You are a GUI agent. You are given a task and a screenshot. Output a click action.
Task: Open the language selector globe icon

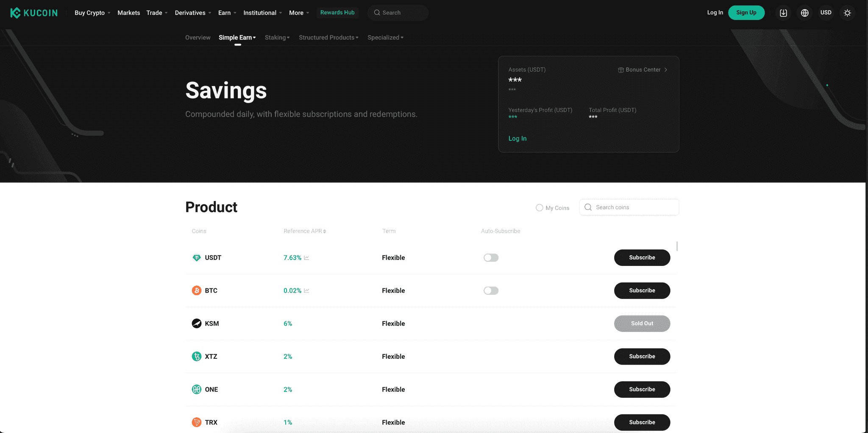[x=804, y=13]
